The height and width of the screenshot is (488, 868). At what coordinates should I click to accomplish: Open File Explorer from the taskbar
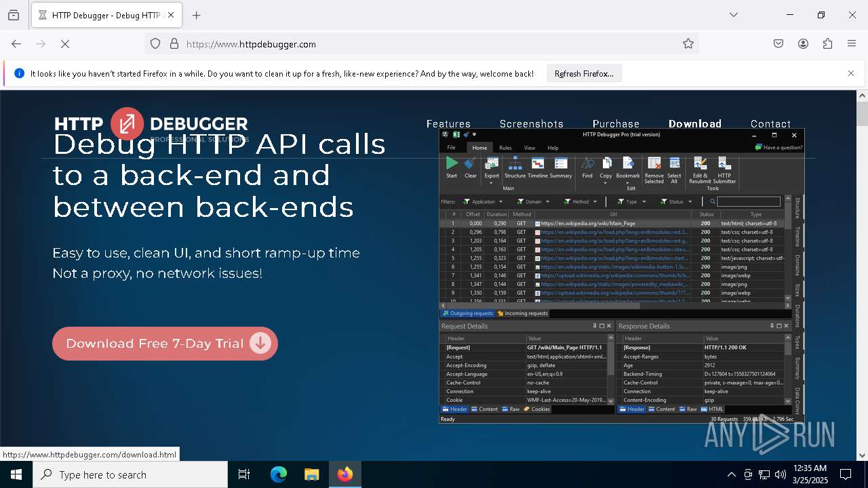(311, 474)
